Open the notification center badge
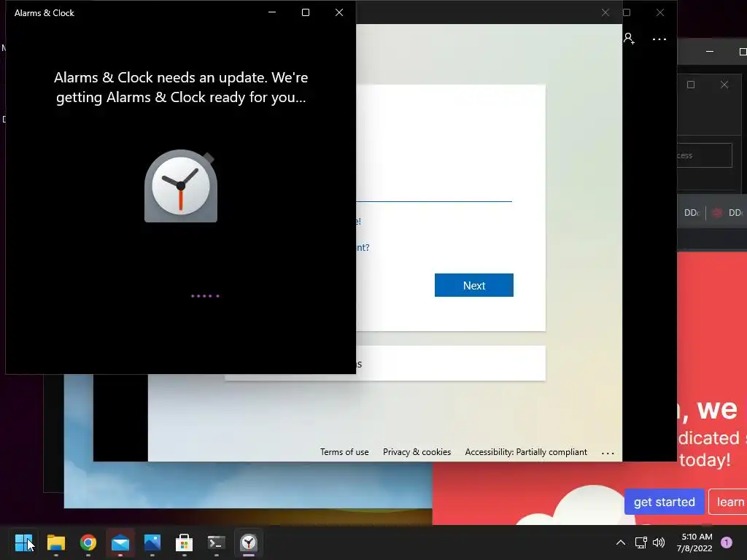 tap(727, 542)
